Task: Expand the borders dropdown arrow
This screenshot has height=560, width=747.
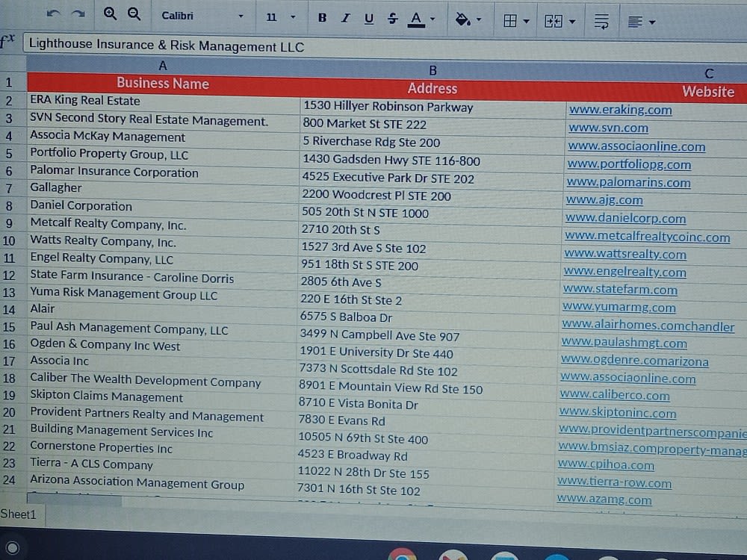Action: pyautogui.click(x=527, y=22)
